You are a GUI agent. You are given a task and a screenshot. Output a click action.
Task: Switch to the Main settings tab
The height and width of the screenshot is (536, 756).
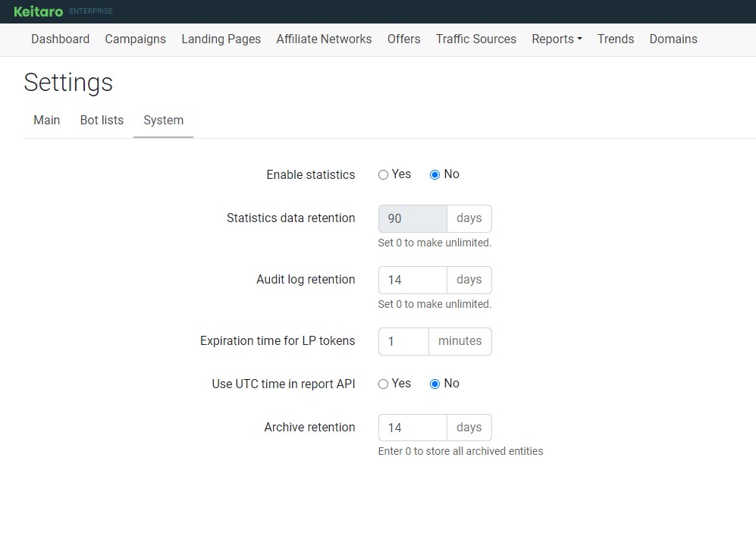pyautogui.click(x=47, y=120)
